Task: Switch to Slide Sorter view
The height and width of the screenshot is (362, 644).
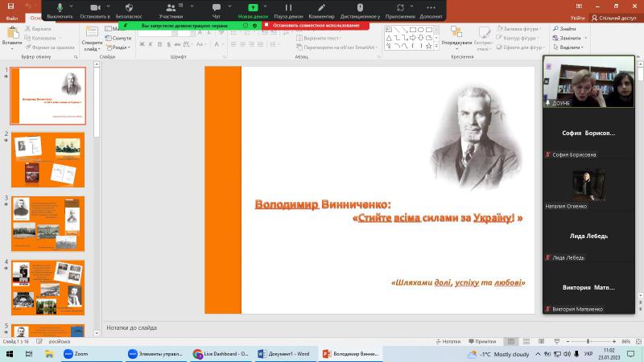Action: [x=526, y=341]
